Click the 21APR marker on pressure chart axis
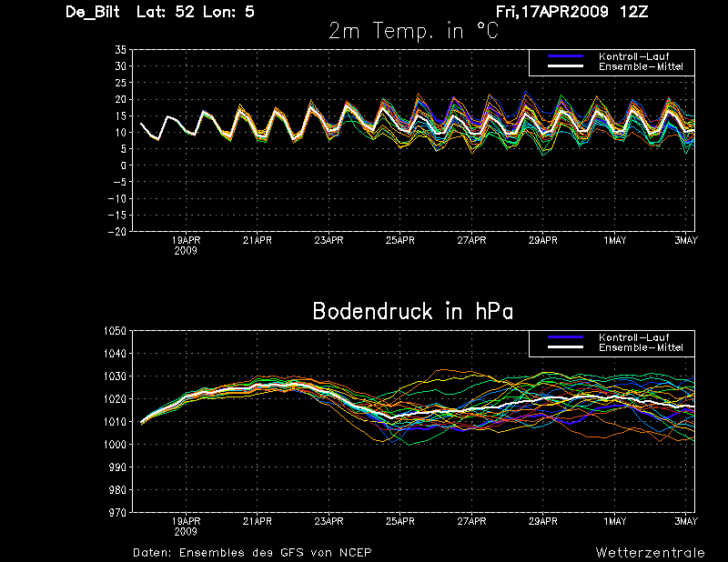The width and height of the screenshot is (728, 562). [x=258, y=521]
